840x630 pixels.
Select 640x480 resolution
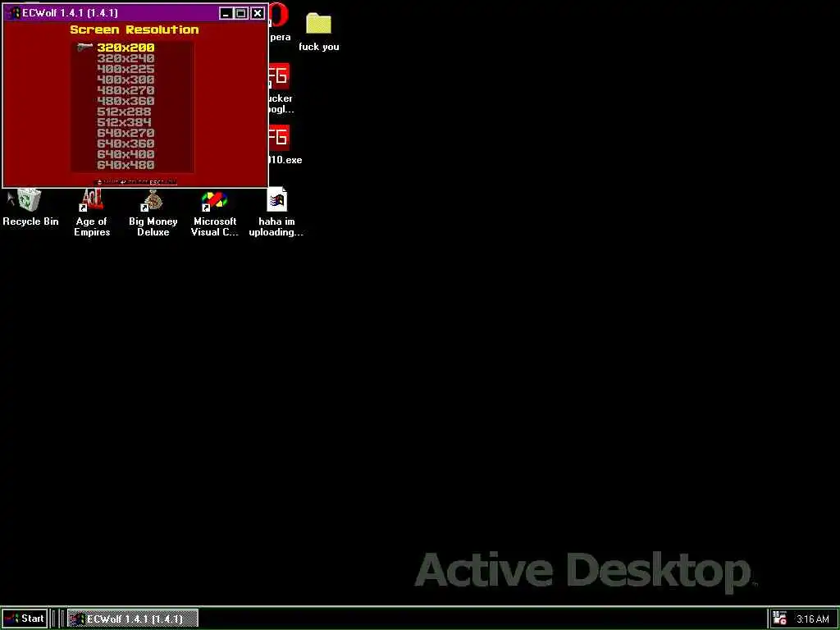pyautogui.click(x=126, y=165)
